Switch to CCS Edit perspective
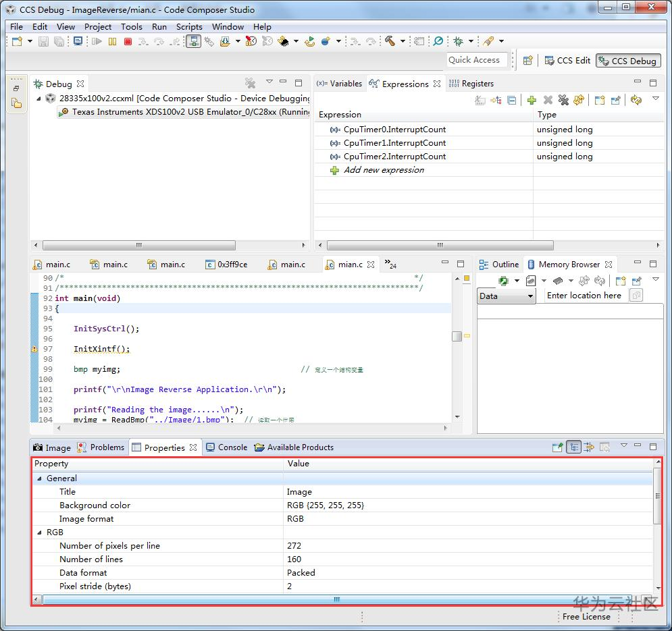Image resolution: width=672 pixels, height=631 pixels. coord(567,61)
